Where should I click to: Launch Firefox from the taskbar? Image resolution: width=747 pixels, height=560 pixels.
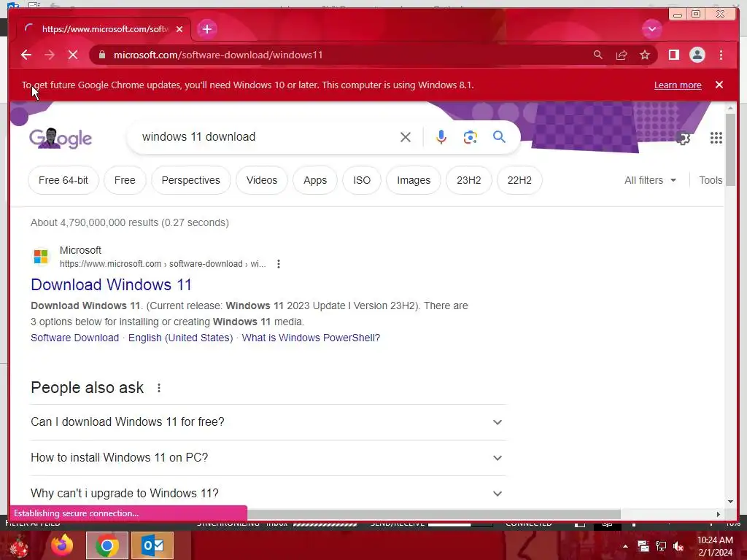tap(62, 545)
